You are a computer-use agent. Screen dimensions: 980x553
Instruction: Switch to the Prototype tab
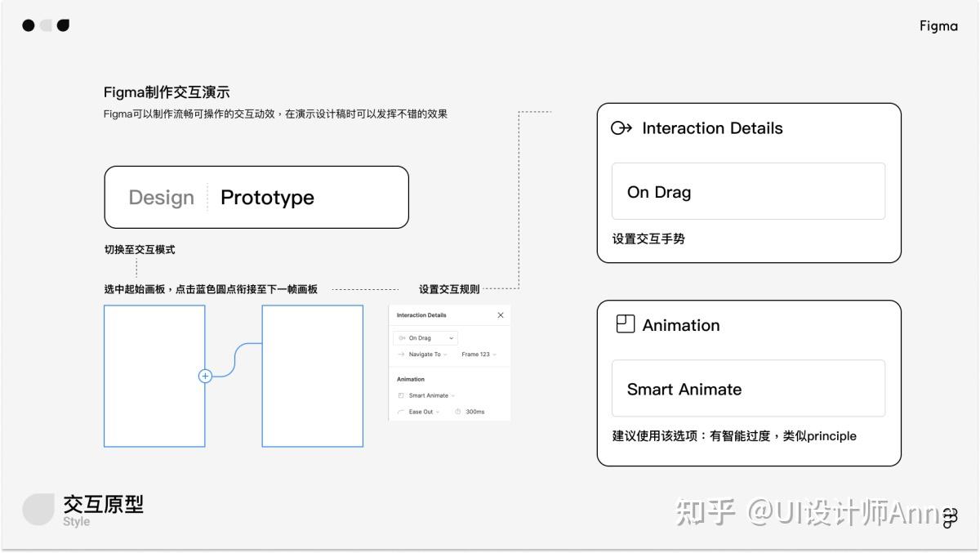[x=267, y=198]
